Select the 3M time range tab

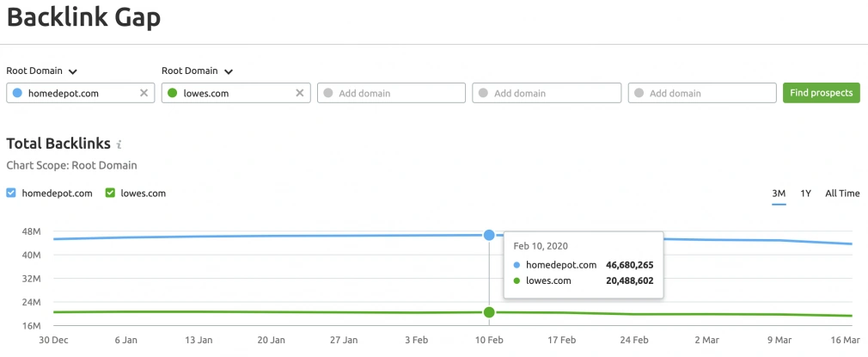779,194
